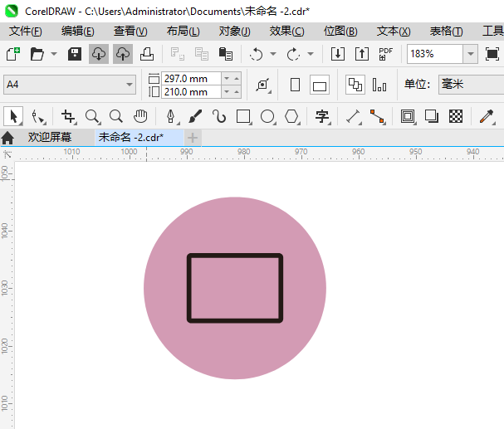Viewport: 504px width, 429px height.
Task: Click the current page layout button
Action: point(379,85)
